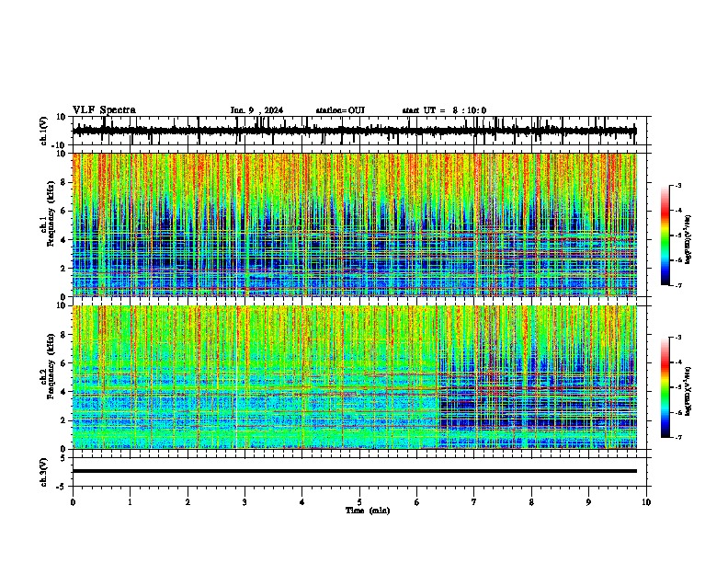Click the ch.2 spectrogram transition at 6.4 minutes
Image resolution: width=728 pixels, height=563 pixels.
pos(438,377)
